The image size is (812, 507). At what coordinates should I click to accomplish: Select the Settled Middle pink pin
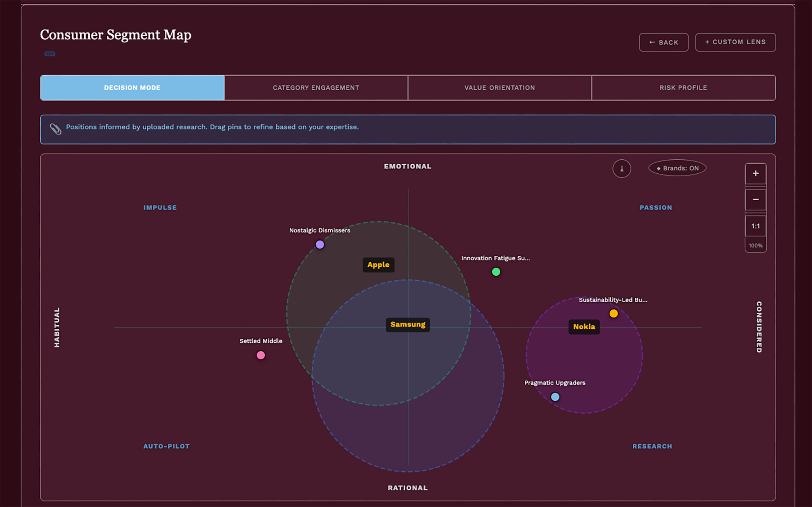click(261, 355)
